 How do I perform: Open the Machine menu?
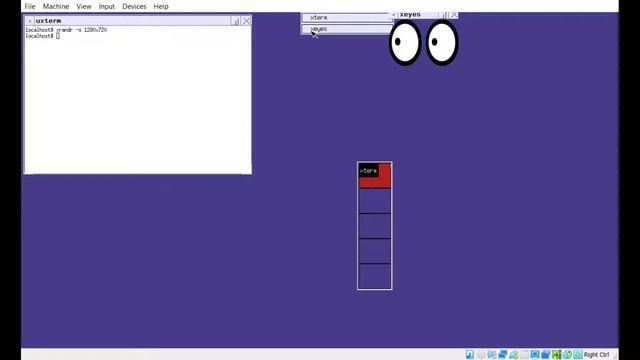click(x=56, y=7)
